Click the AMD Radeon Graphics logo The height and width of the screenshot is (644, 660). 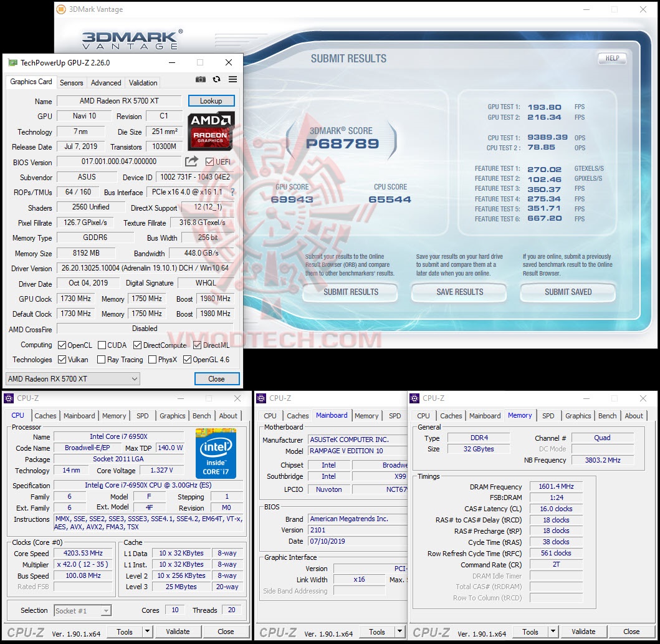pyautogui.click(x=211, y=131)
